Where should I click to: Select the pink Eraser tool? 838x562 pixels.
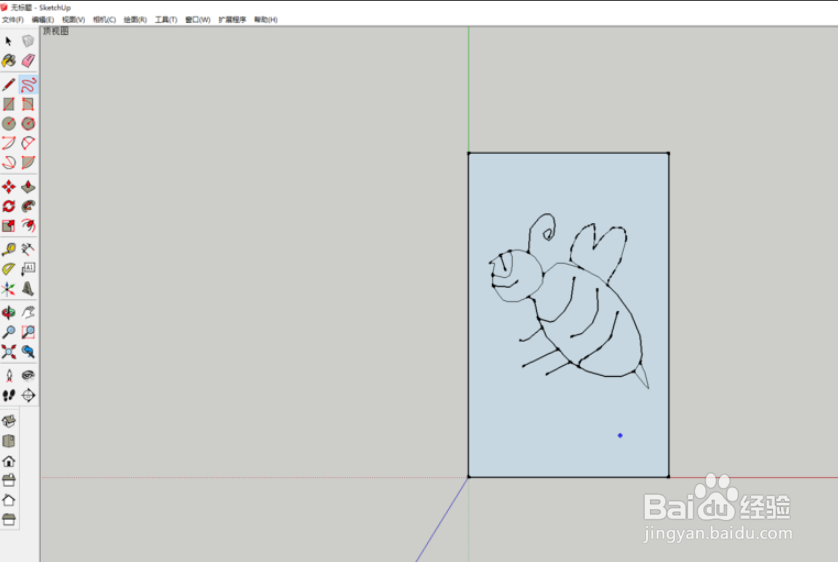pos(28,61)
